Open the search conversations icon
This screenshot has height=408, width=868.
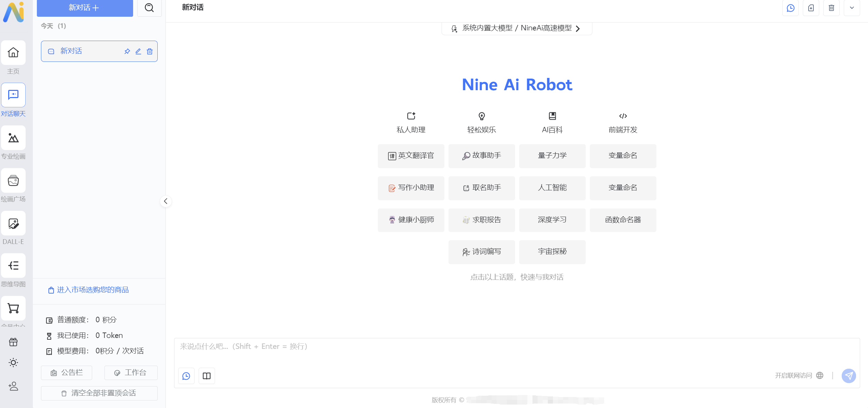click(149, 8)
